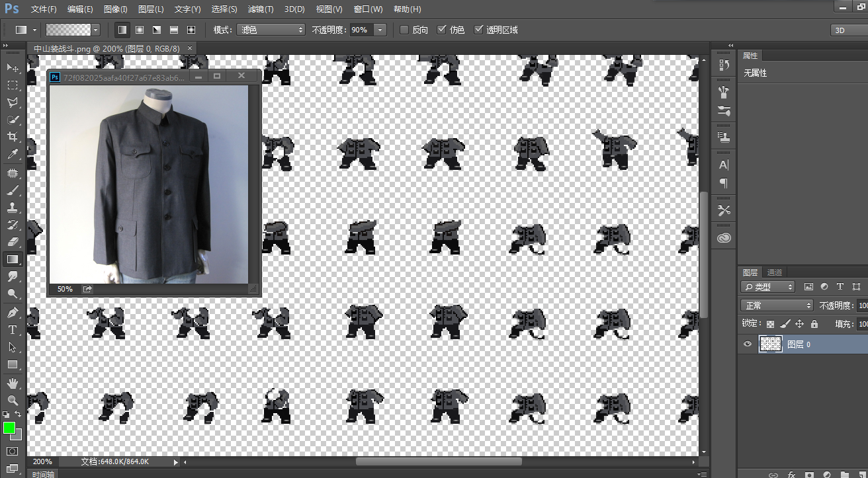The height and width of the screenshot is (478, 868).
Task: Click the 时间轴 panel label
Action: click(x=42, y=474)
